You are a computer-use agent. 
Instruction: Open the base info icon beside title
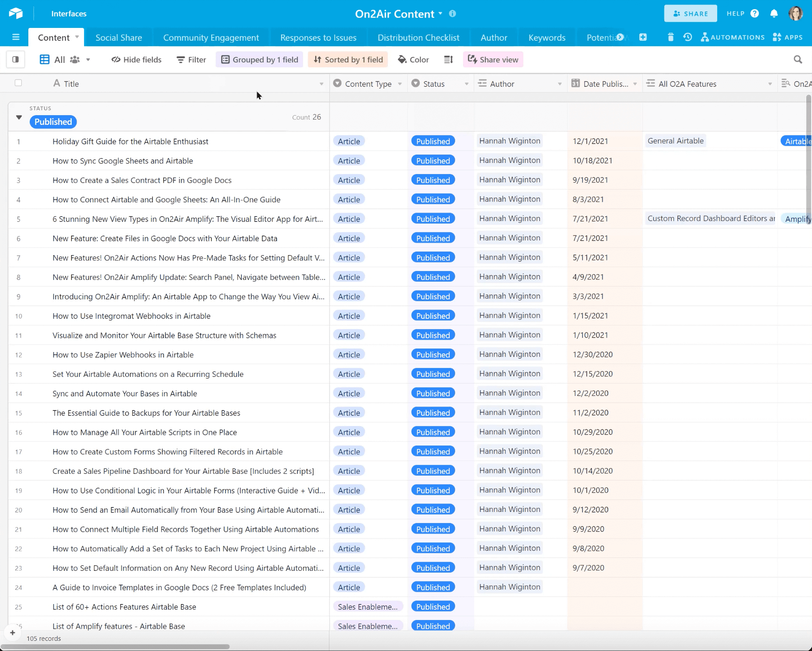452,13
